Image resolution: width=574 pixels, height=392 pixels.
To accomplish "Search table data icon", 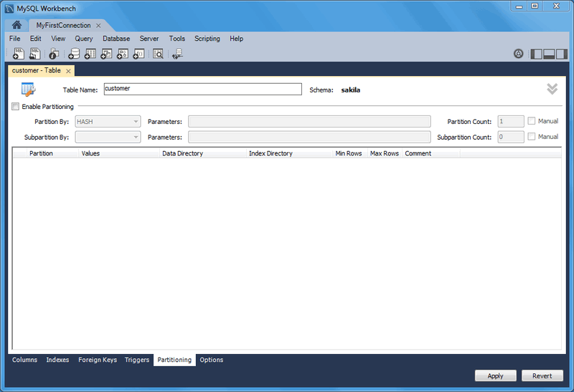I will [158, 54].
